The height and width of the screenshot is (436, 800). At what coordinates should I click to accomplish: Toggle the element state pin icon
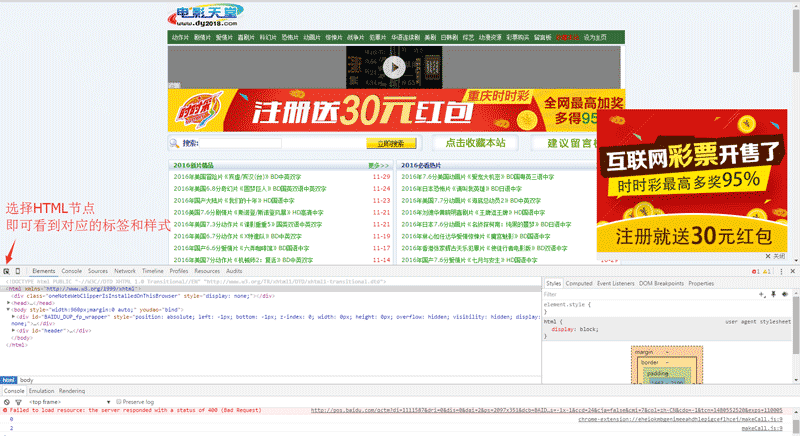pyautogui.click(x=773, y=294)
